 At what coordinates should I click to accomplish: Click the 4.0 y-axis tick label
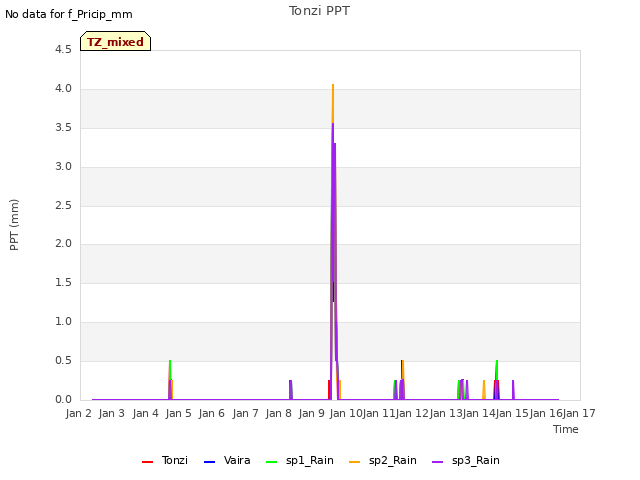tap(63, 89)
